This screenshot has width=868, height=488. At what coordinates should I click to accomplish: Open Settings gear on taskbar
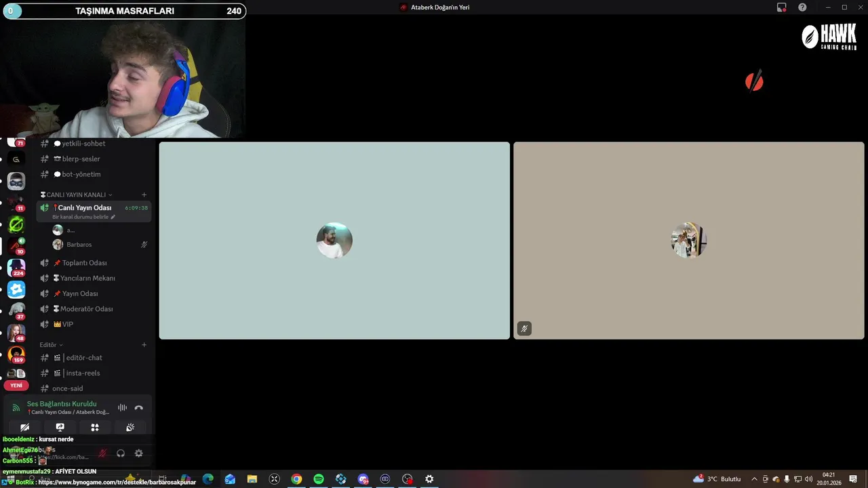[429, 479]
